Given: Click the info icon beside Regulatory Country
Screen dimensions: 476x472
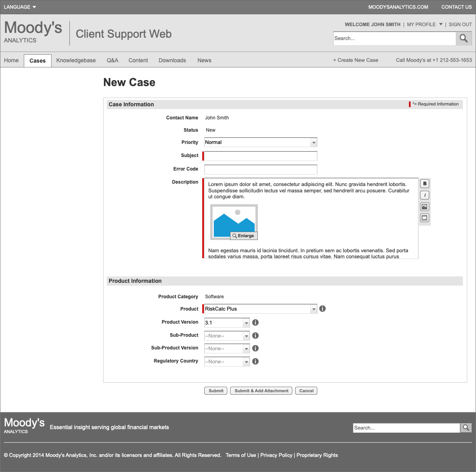Looking at the screenshot, I should [x=255, y=361].
